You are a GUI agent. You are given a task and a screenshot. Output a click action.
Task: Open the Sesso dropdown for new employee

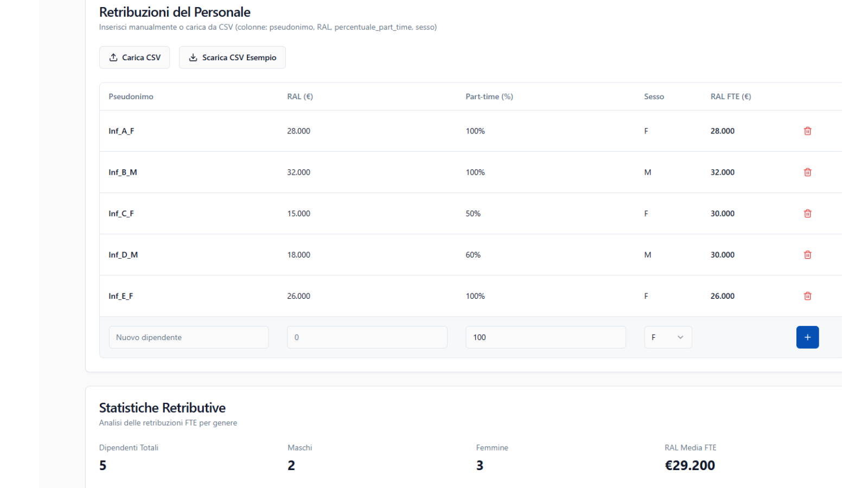(668, 337)
